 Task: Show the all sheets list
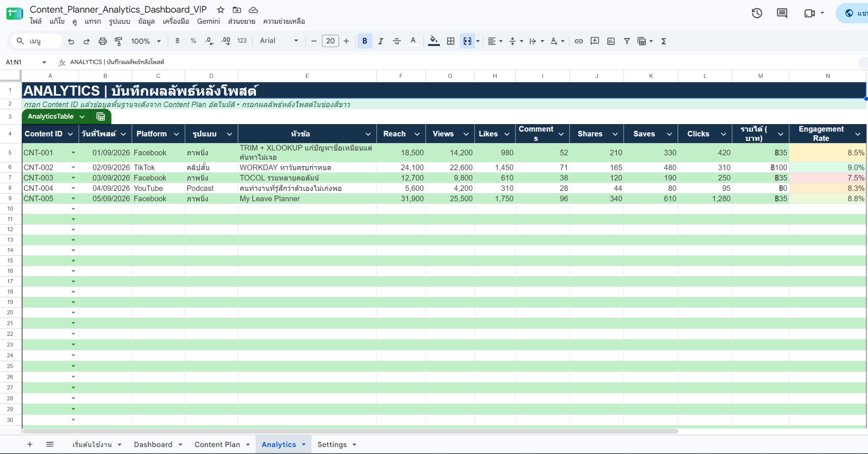(50, 444)
